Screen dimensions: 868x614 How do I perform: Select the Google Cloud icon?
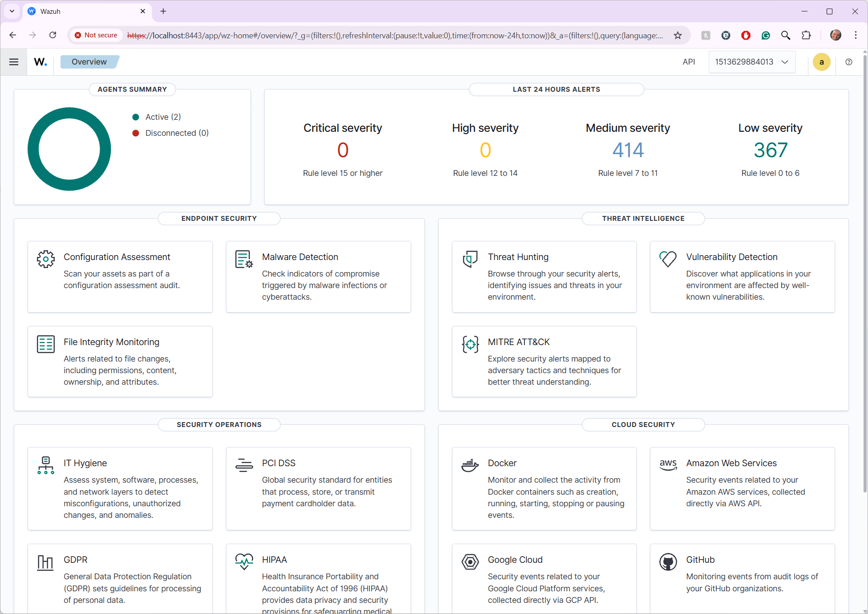point(470,562)
